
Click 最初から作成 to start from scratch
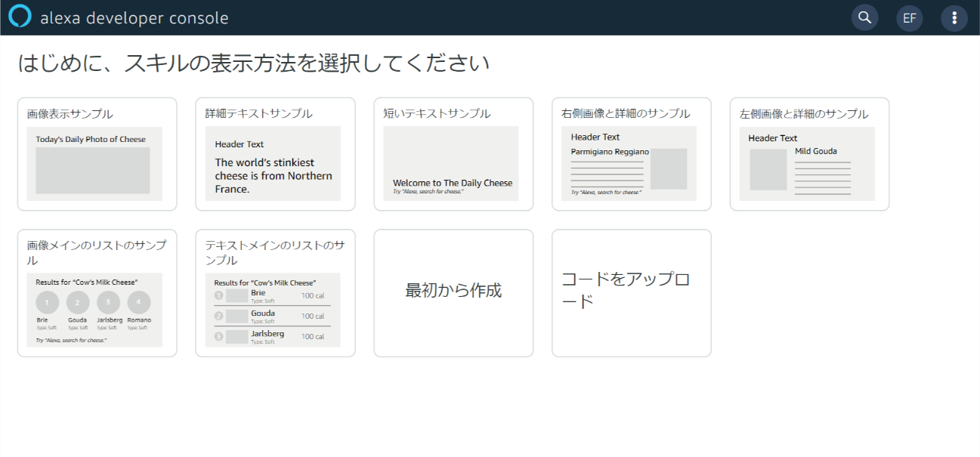(x=453, y=293)
